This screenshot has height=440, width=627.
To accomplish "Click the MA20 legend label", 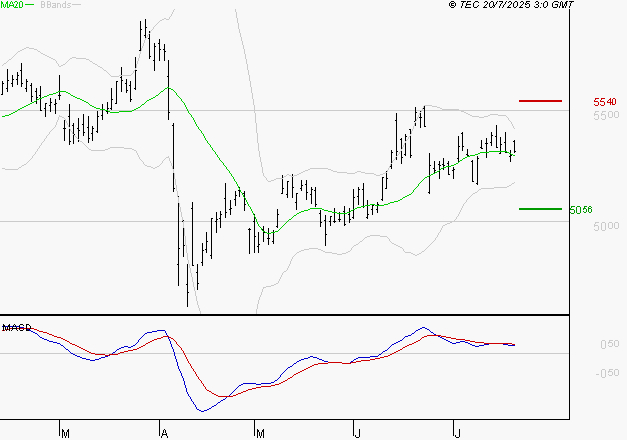I will point(12,4).
